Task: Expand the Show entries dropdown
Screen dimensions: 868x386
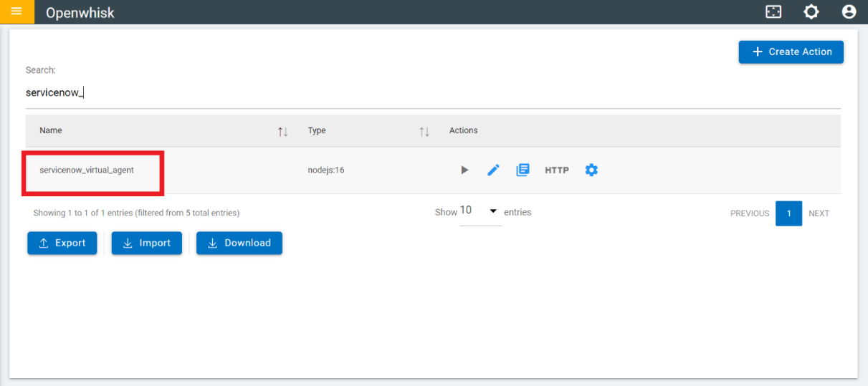Action: coord(480,211)
